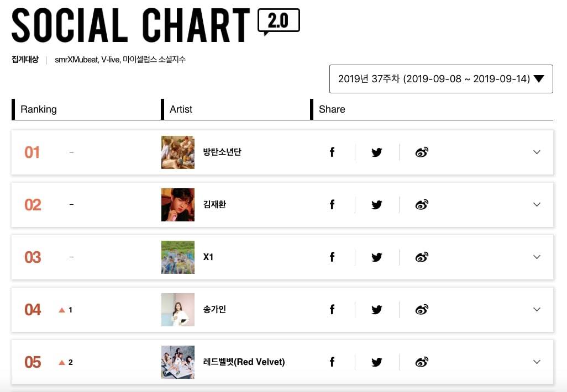This screenshot has width=567, height=392.
Task: Click the 방탄소년단 artist thumbnail
Action: [178, 152]
